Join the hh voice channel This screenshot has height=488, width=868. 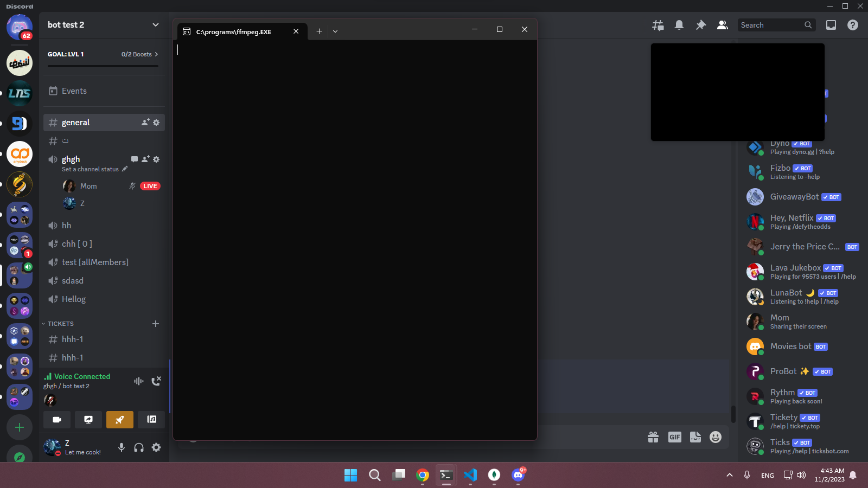click(103, 226)
